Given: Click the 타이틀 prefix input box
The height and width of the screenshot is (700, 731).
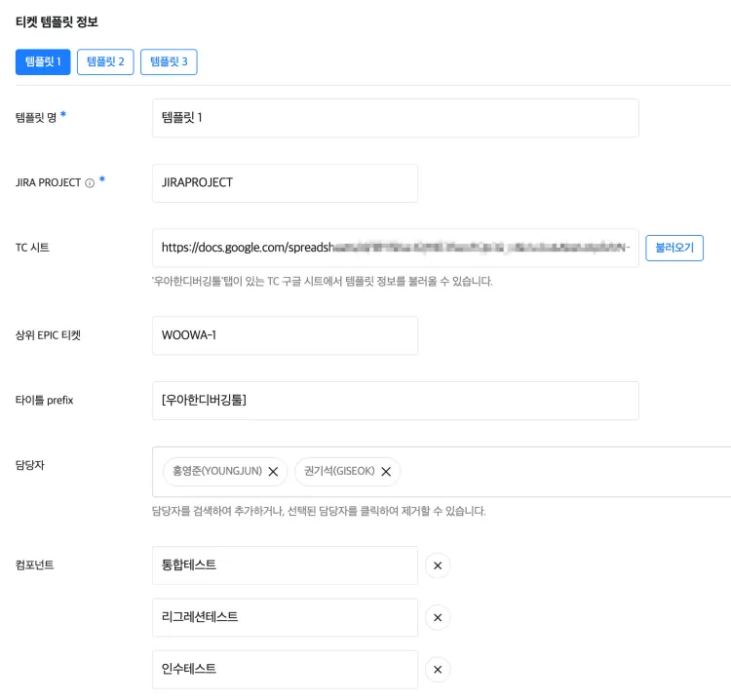Looking at the screenshot, I should (395, 400).
